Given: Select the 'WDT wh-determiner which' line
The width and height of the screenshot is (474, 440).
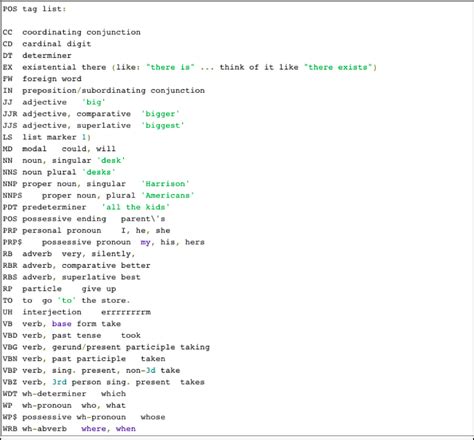Looking at the screenshot, I should [64, 394].
